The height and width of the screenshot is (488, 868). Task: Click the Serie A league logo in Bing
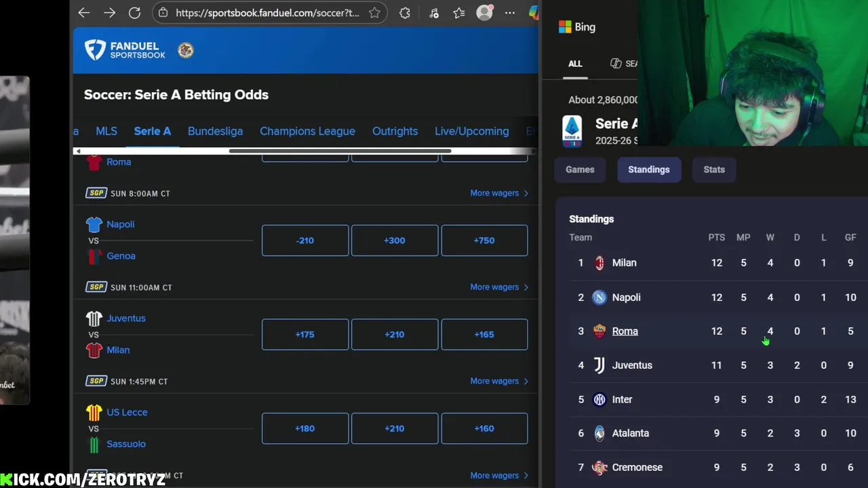[572, 131]
